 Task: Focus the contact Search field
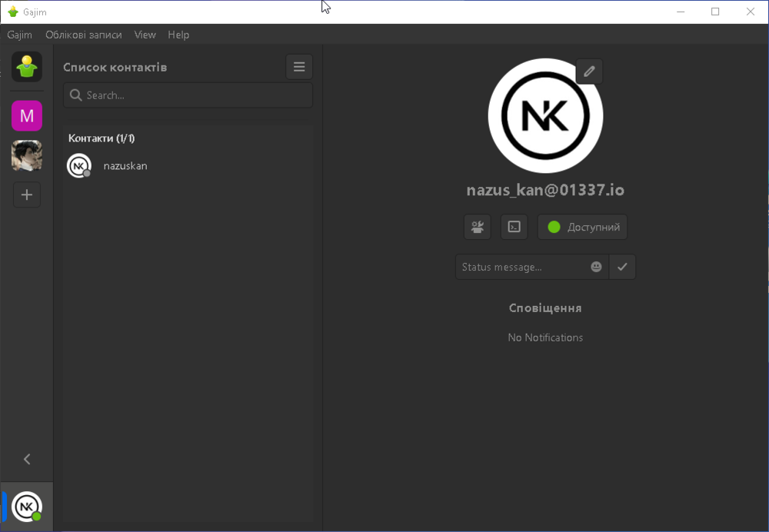click(x=188, y=95)
